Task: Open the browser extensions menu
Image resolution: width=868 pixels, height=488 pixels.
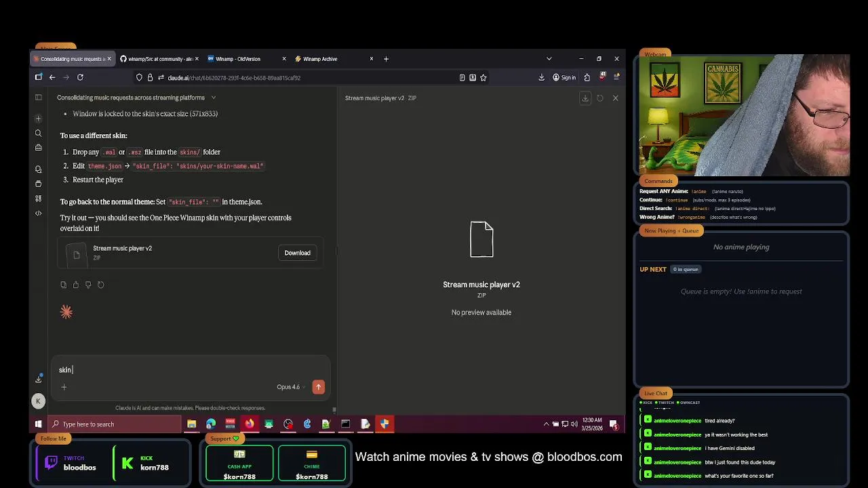Action: [587, 77]
